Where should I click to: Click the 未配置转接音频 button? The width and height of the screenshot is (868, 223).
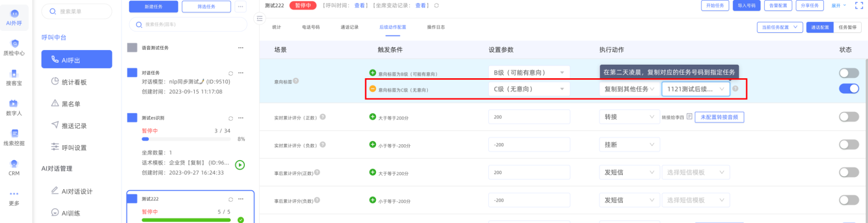pyautogui.click(x=719, y=117)
